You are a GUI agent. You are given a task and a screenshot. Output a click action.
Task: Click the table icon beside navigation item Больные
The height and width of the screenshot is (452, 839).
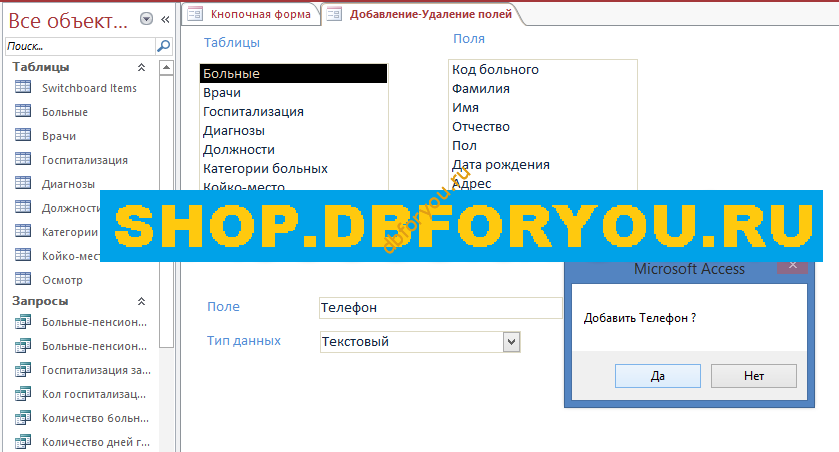[23, 111]
